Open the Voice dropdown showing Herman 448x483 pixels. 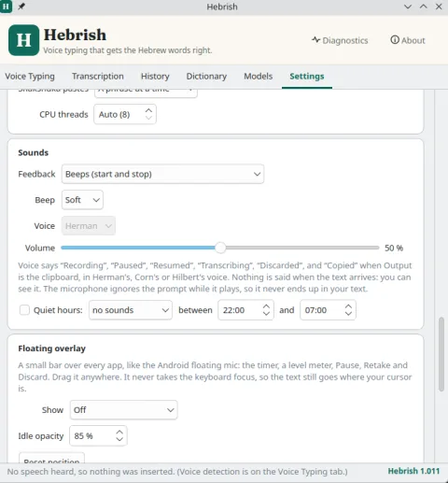click(x=89, y=226)
